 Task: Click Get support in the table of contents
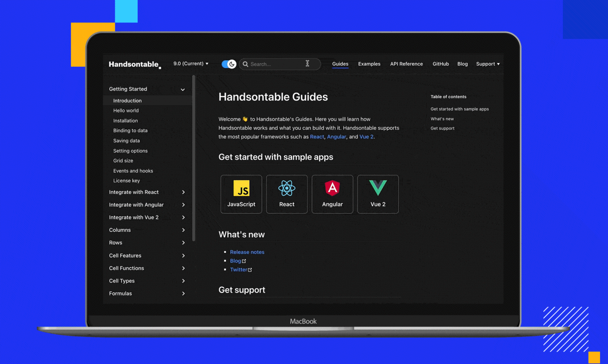(442, 128)
